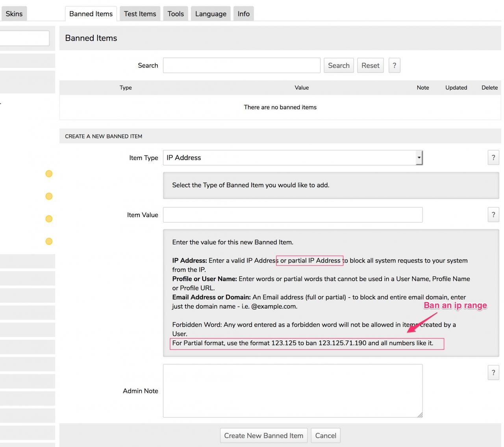This screenshot has width=504, height=447.
Task: Click the Search button
Action: 339,65
